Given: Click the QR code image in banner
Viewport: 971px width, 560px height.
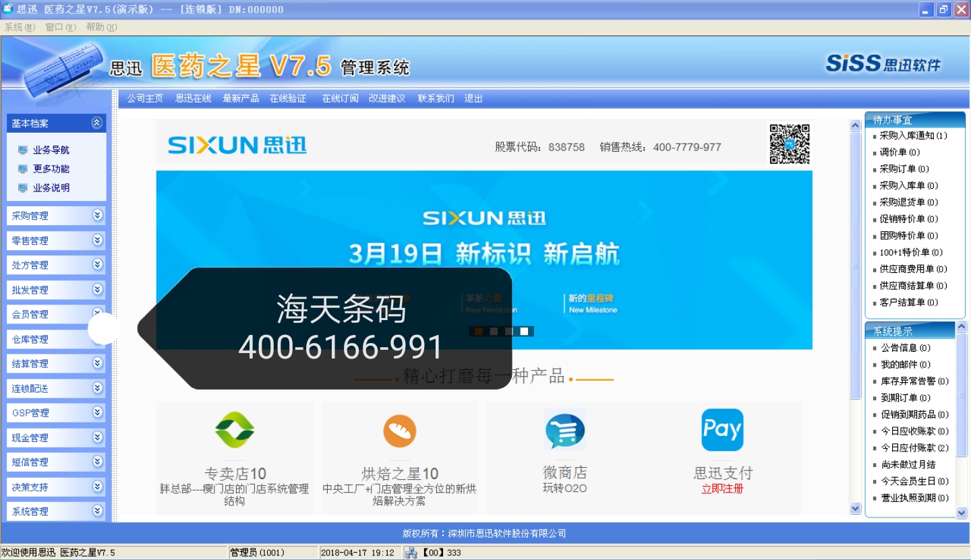Looking at the screenshot, I should (x=789, y=144).
